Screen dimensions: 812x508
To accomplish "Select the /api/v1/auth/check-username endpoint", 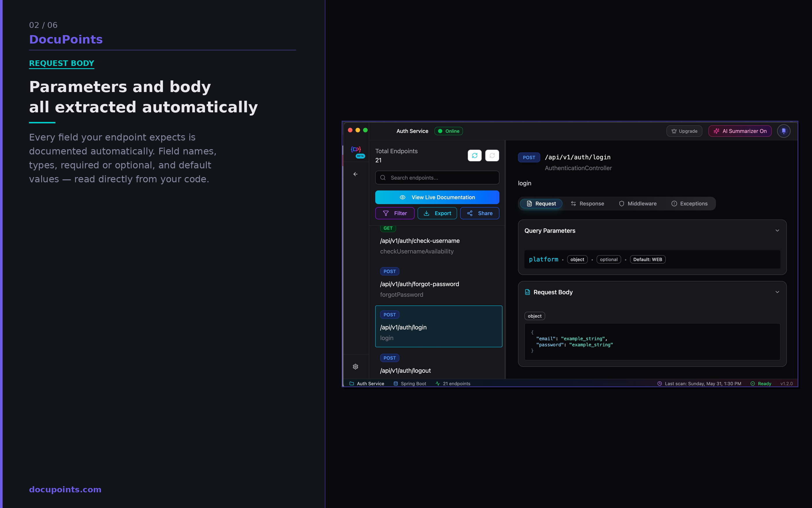I will click(x=419, y=241).
